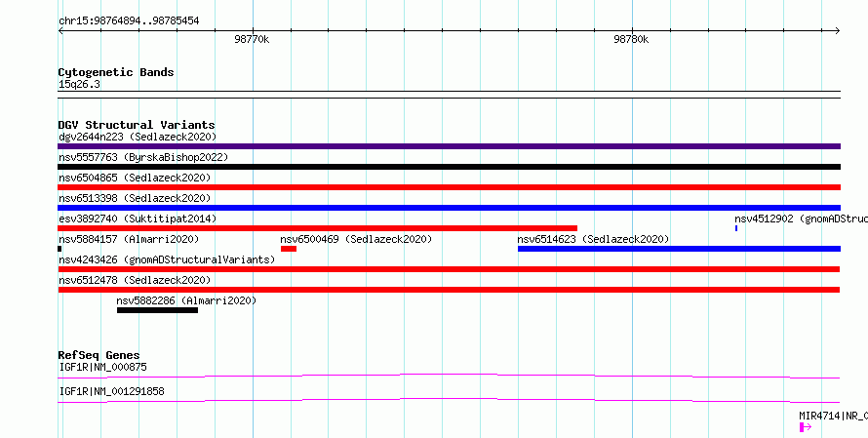Open the esv3892740 (Suktitipat2014) label
Screen dimensions: 868x438
pyautogui.click(x=138, y=219)
